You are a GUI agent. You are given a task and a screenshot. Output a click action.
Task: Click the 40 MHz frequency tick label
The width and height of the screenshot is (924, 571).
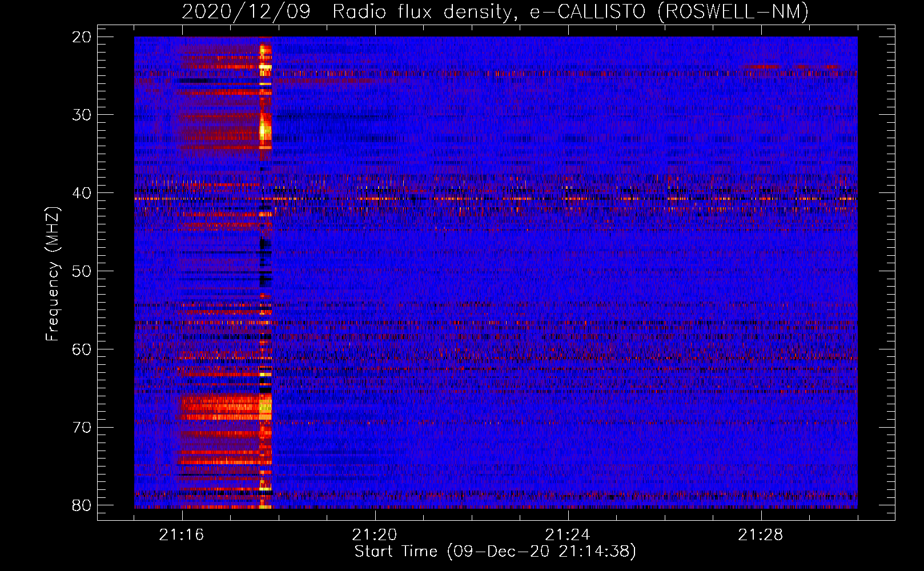tap(82, 193)
